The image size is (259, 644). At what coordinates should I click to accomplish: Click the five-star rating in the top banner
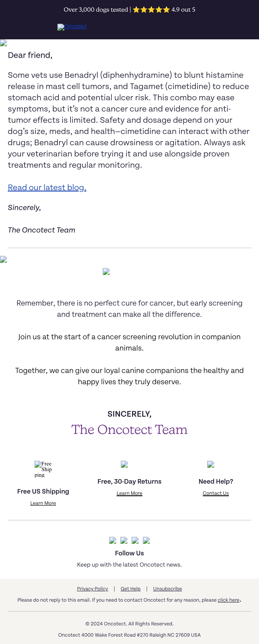(x=151, y=10)
